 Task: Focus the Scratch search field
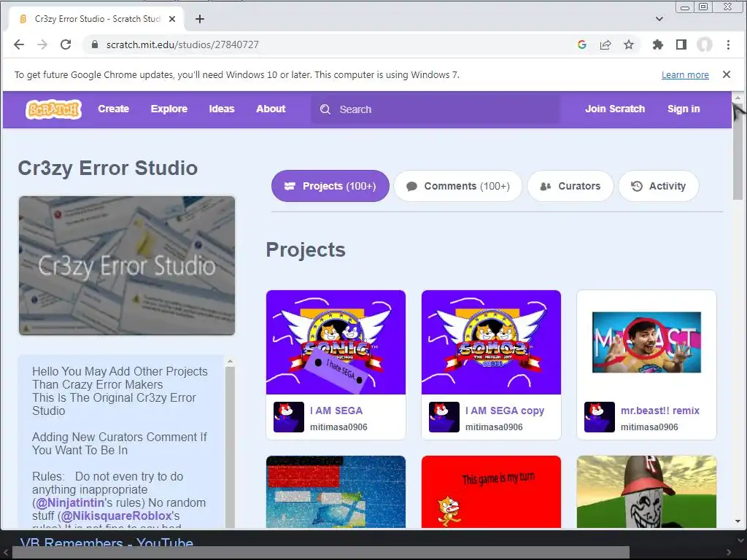pos(436,109)
